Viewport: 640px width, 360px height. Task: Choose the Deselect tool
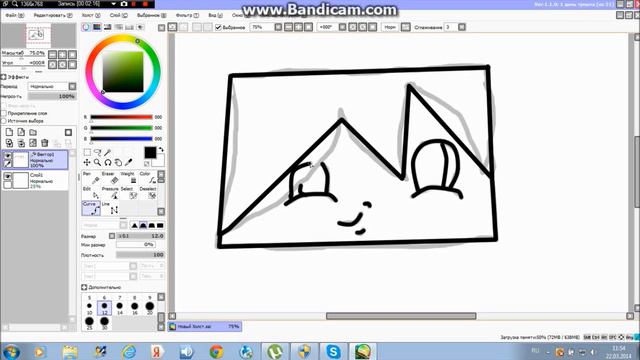(147, 193)
